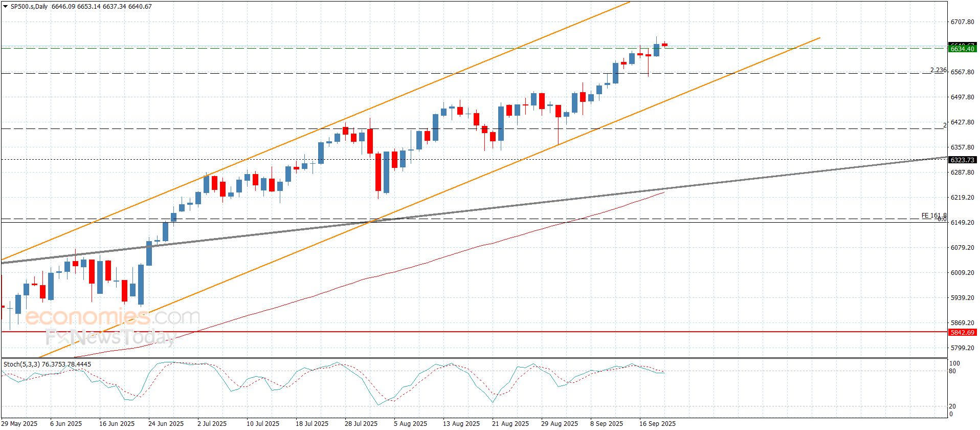980x430 pixels.
Task: Click the 6707.80 price axis value
Action: tap(962, 22)
